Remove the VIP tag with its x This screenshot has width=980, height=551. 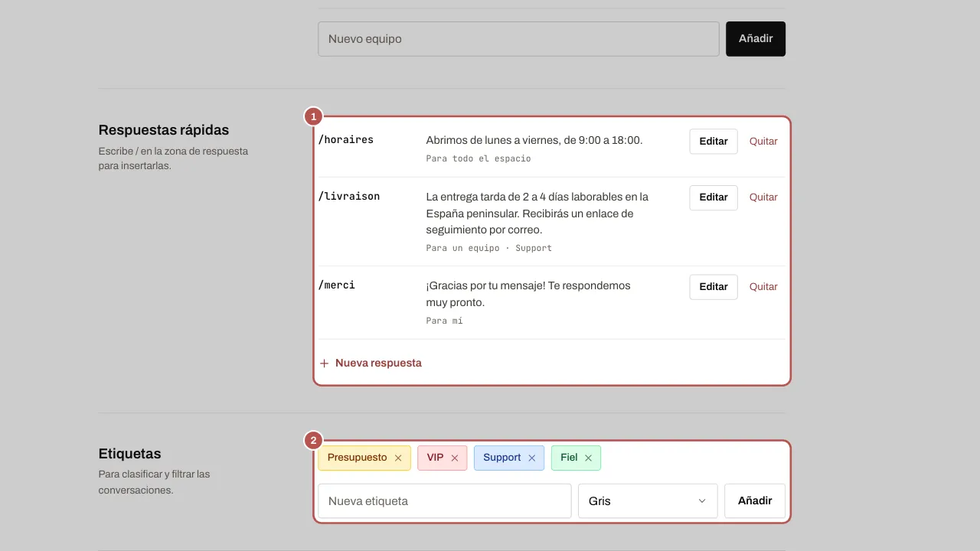click(x=454, y=458)
